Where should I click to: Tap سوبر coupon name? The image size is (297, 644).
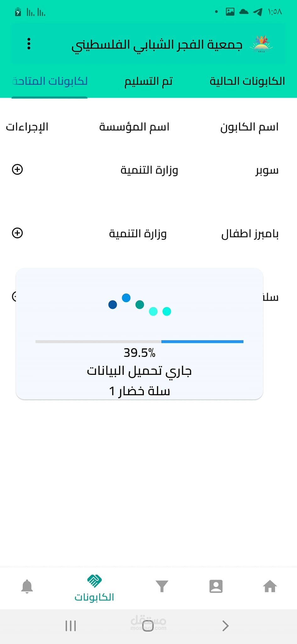click(267, 170)
